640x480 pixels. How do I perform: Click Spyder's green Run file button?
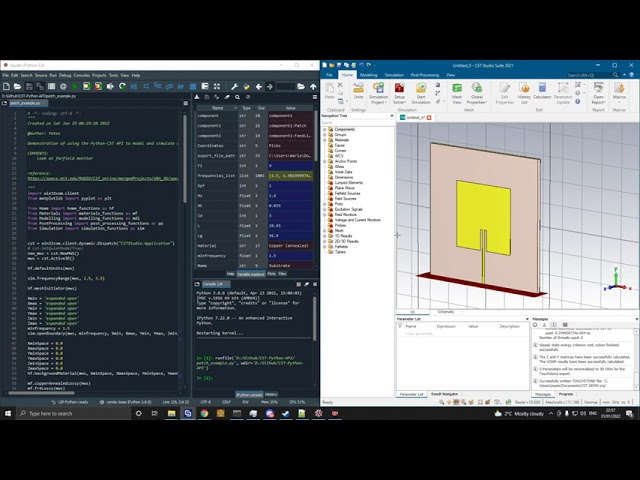[74, 87]
